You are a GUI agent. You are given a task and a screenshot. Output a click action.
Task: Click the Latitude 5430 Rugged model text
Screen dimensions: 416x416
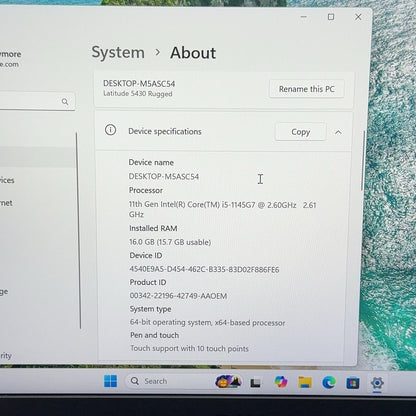138,94
